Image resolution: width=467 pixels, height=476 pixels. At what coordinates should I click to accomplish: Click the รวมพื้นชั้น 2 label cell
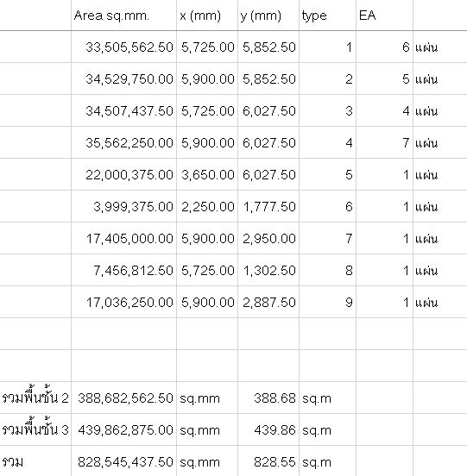35,398
